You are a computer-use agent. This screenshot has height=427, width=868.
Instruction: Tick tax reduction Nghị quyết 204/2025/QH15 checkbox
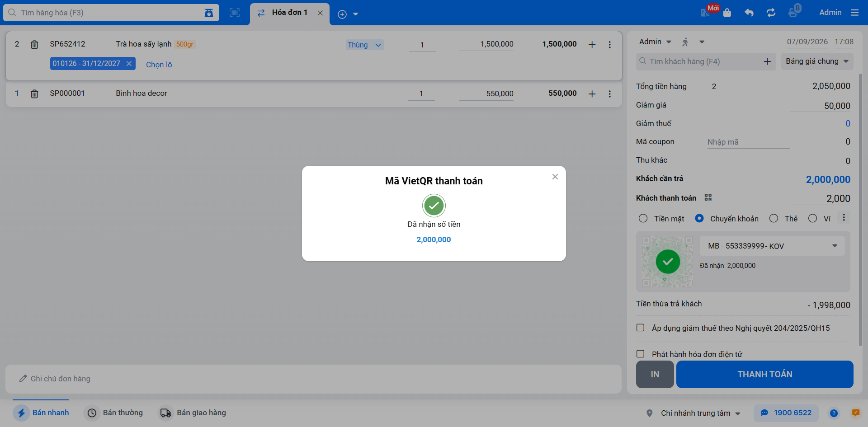(640, 328)
